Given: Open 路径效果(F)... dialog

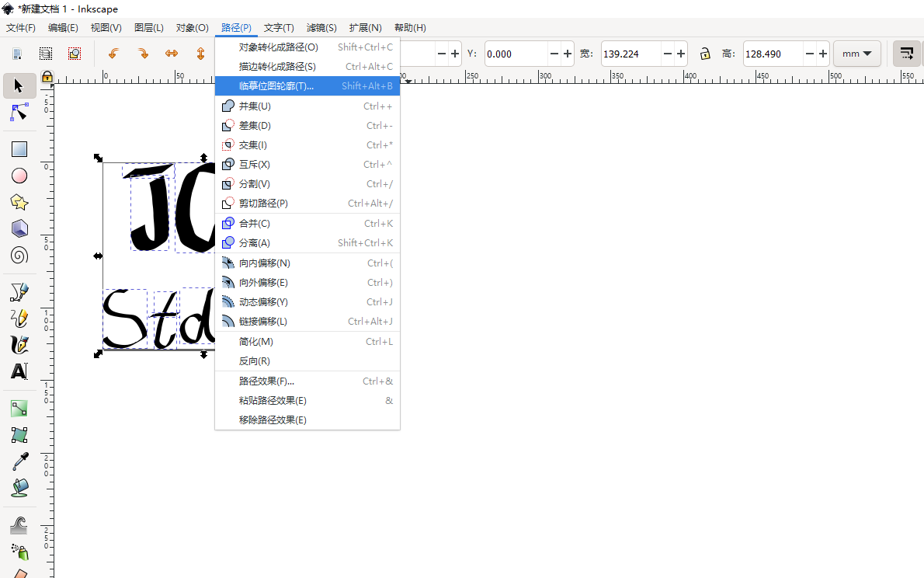Looking at the screenshot, I should coord(307,381).
